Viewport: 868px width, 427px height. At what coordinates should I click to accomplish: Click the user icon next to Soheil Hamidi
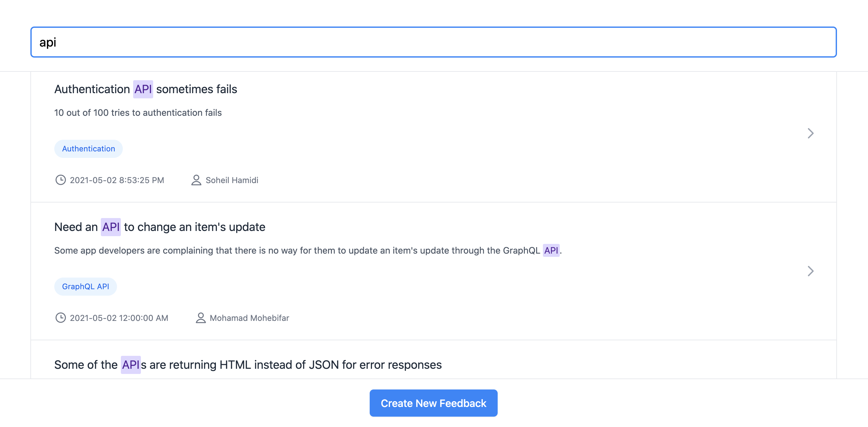click(196, 180)
